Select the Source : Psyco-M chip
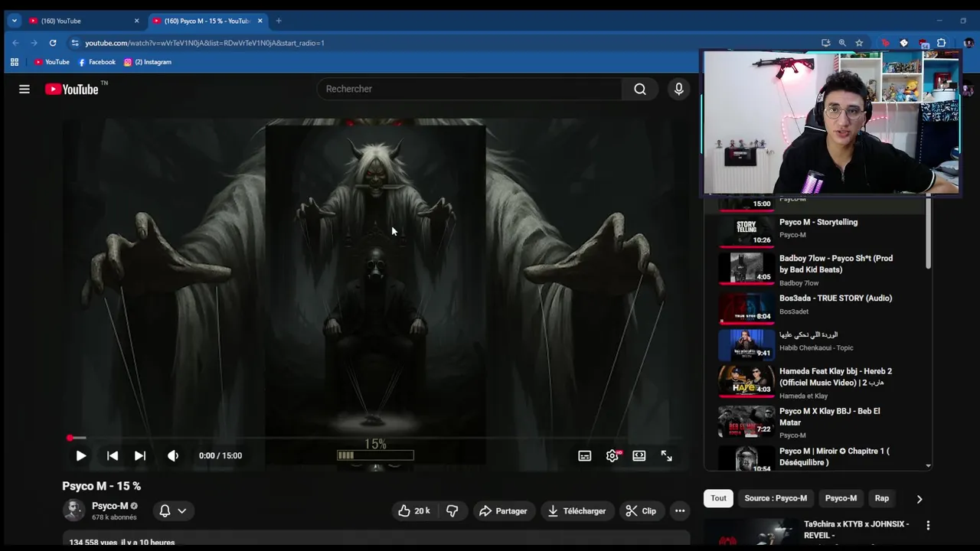This screenshot has height=551, width=980. (776, 498)
